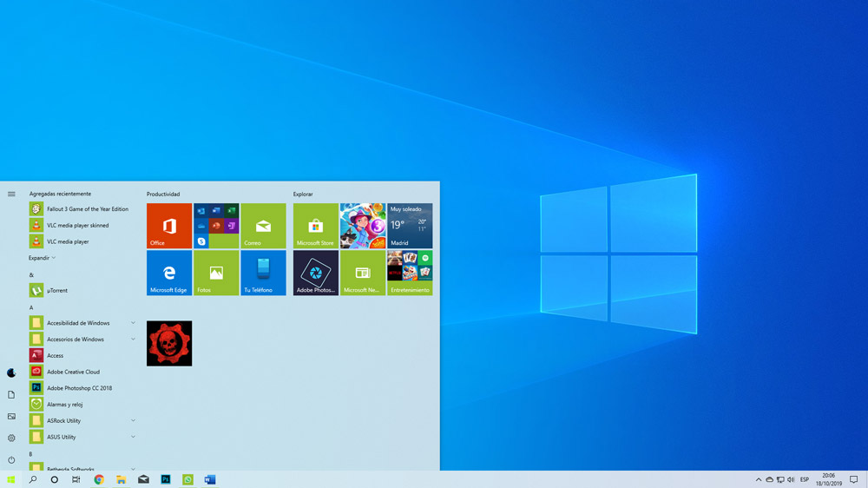The height and width of the screenshot is (488, 868).
Task: Open the Adobe Photoshop Express tile
Action: 315,273
